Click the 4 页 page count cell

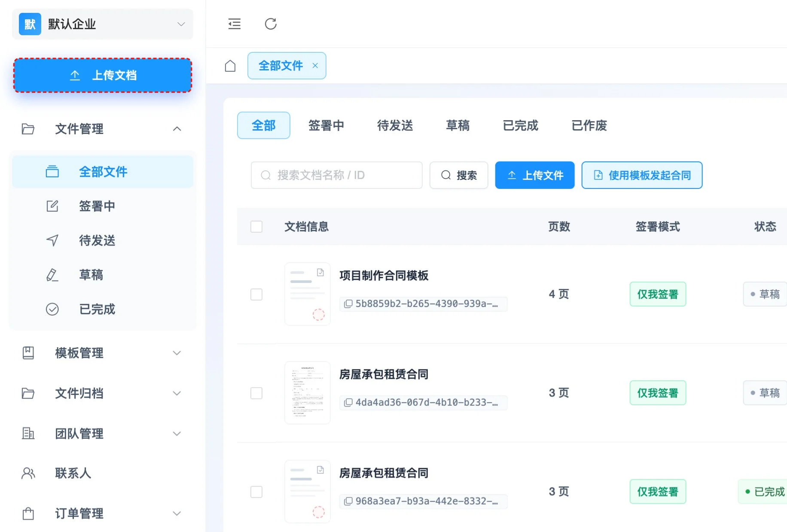click(x=559, y=294)
